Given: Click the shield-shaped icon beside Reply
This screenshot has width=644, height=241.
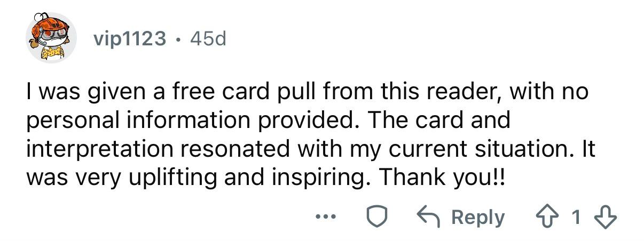Looking at the screenshot, I should point(376,218).
